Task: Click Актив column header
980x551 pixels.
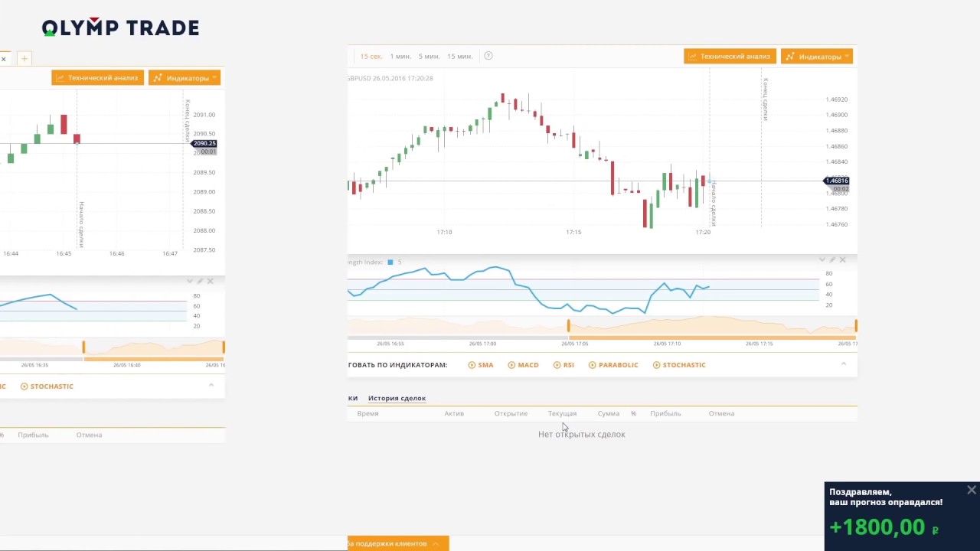Action: 454,413
